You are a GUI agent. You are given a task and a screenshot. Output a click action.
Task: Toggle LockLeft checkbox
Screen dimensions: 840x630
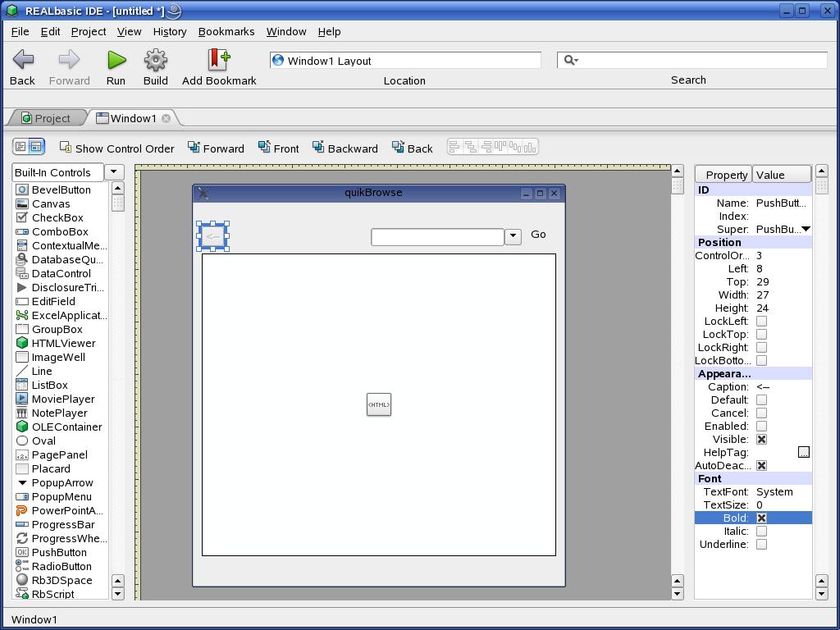761,321
